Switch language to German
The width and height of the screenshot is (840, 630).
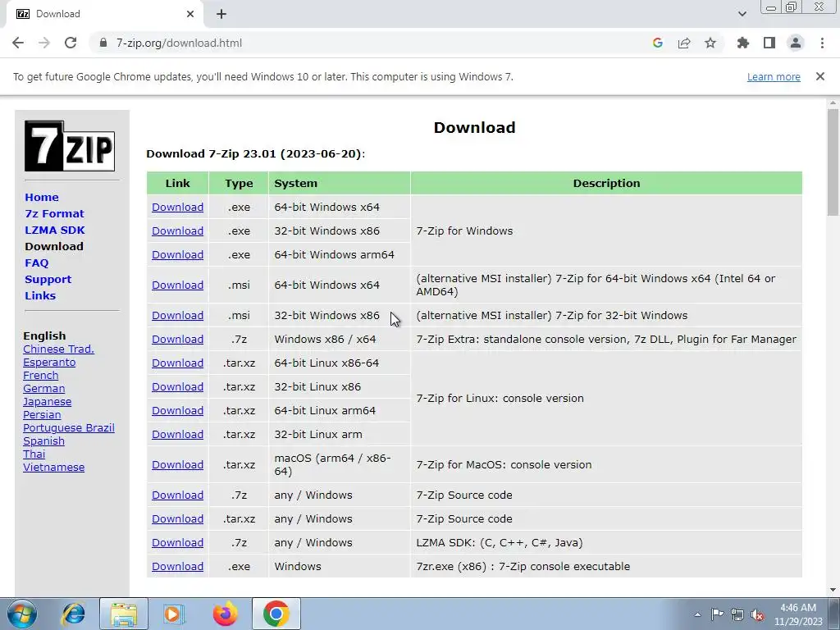pyautogui.click(x=44, y=388)
